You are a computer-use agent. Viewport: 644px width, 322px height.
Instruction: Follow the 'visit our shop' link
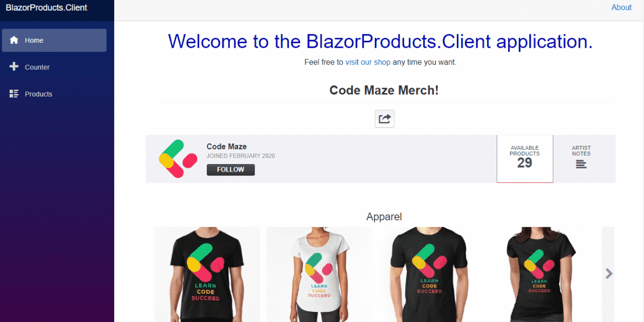click(368, 62)
